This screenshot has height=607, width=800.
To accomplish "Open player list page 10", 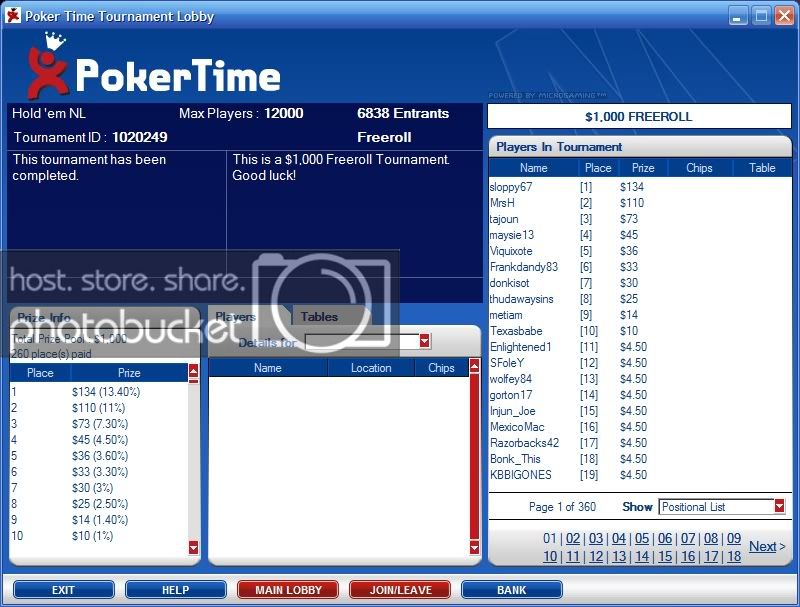I will pyautogui.click(x=550, y=557).
